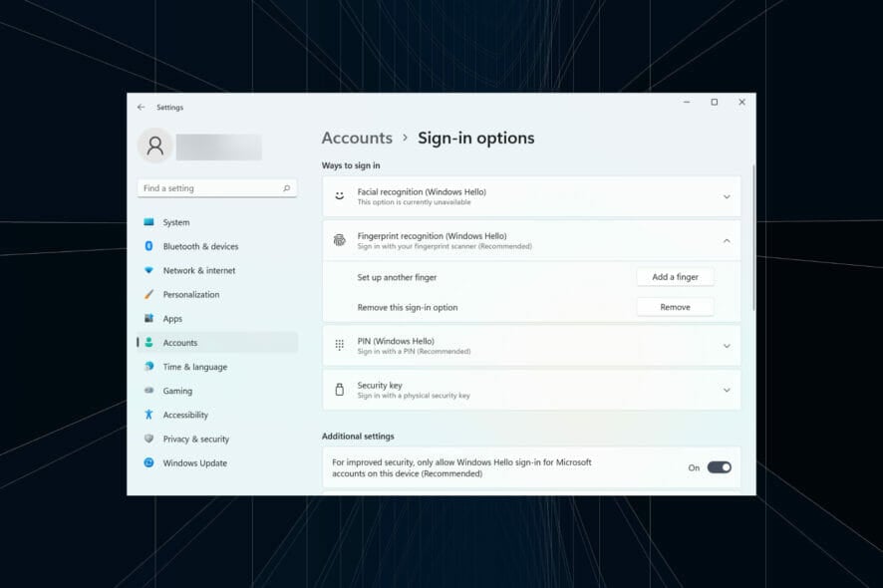Click the Gaming controller icon
Viewport: 883px width, 588px height.
click(x=148, y=390)
